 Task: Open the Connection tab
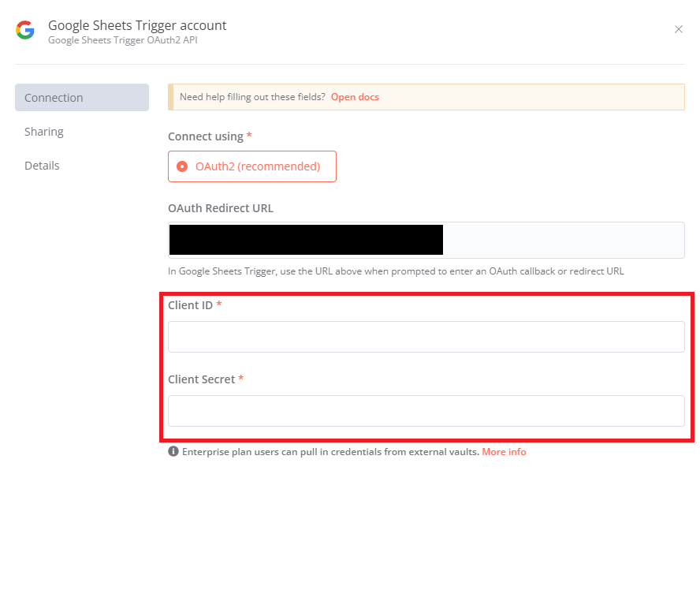coord(82,97)
